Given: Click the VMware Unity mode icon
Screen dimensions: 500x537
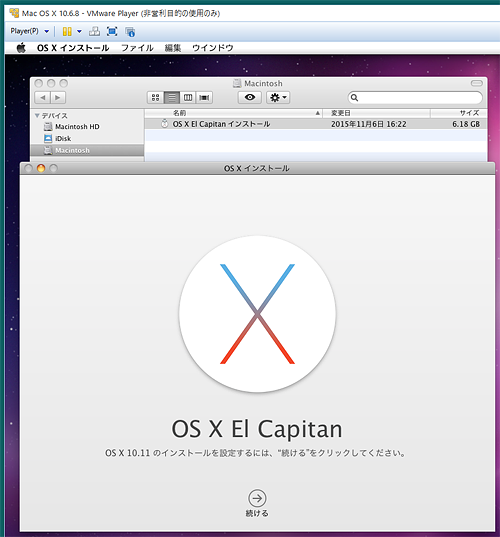Looking at the screenshot, I should coord(130,32).
